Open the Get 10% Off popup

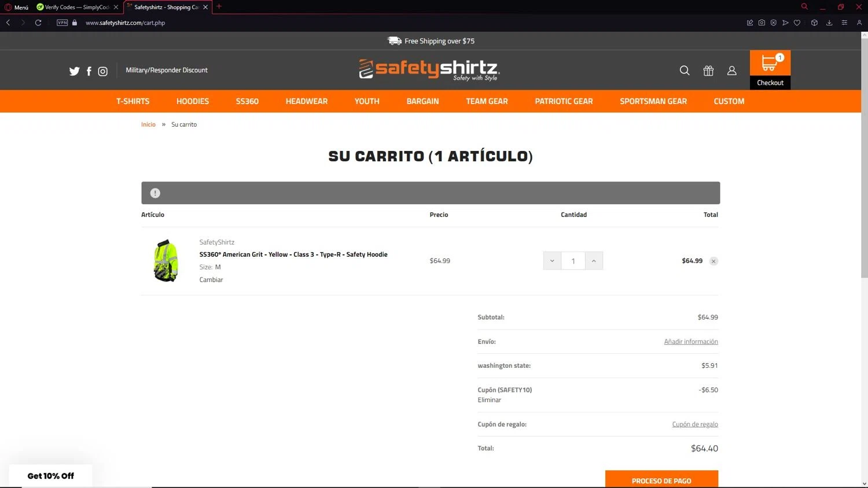[51, 476]
